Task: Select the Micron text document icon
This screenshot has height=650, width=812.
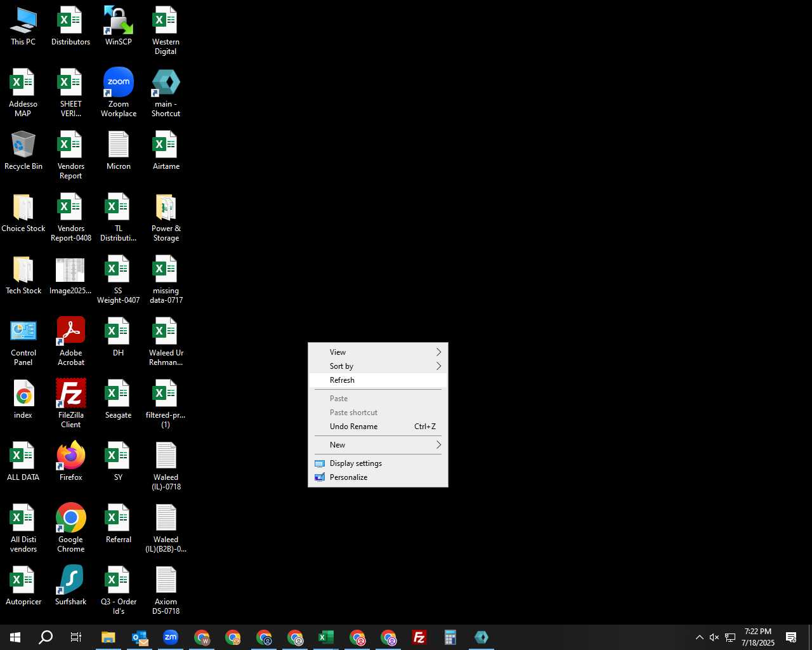Action: (119, 151)
